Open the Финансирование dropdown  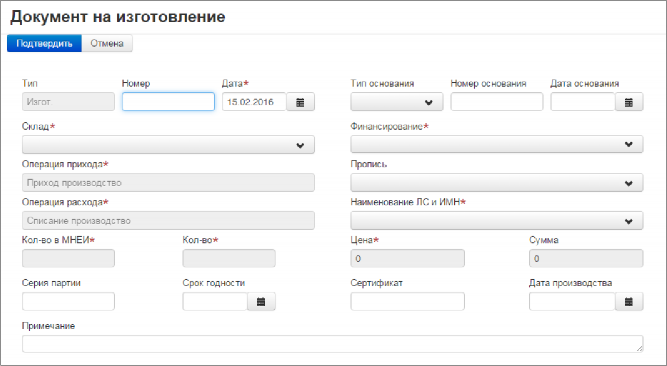497,144
